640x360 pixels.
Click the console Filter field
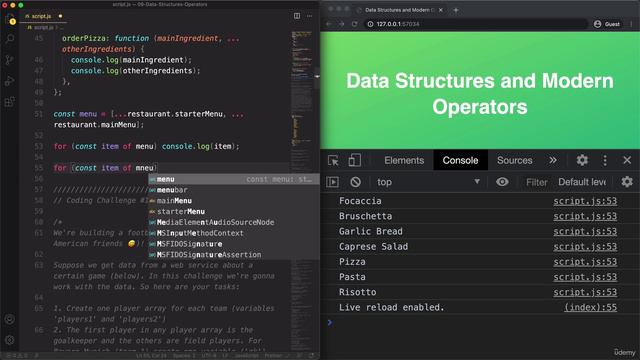pos(536,182)
